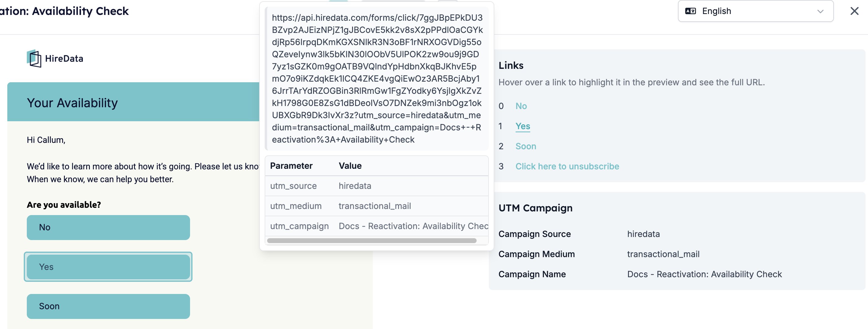Click the 'Are you available?' question text
Screen dimensions: 868x329
point(64,205)
